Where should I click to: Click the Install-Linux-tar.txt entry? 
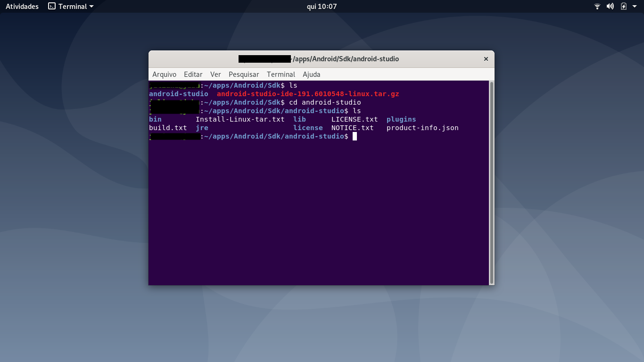(240, 119)
